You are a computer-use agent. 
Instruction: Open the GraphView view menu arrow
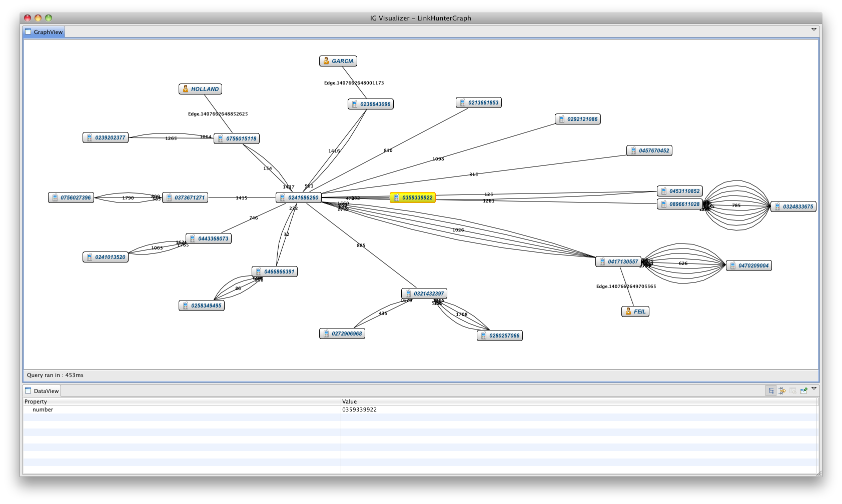(814, 29)
